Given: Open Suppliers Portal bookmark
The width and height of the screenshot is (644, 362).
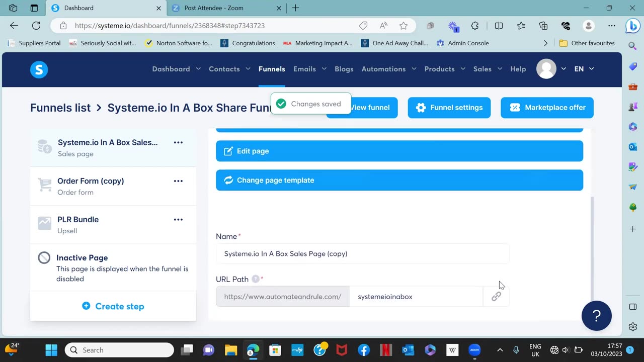Looking at the screenshot, I should (x=34, y=43).
